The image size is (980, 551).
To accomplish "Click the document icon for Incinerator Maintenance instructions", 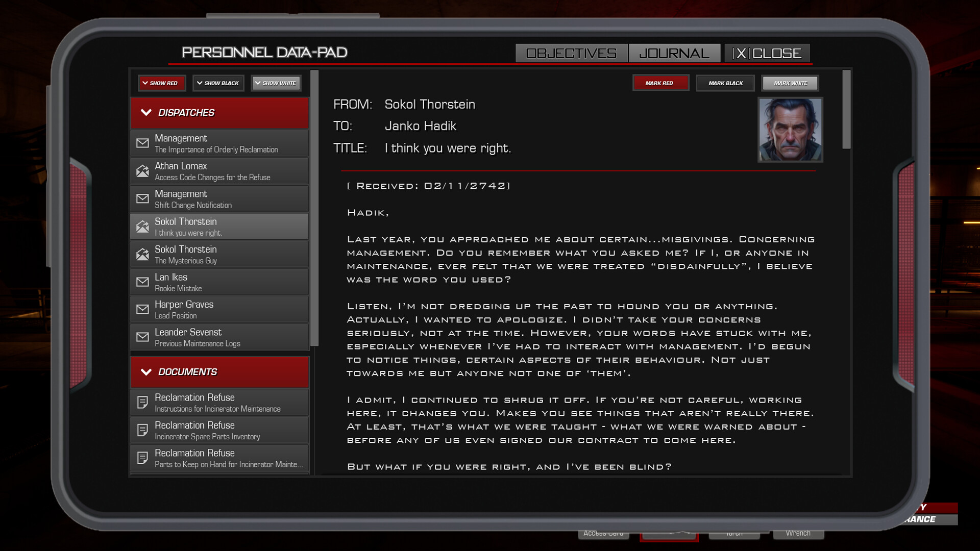I will click(143, 403).
